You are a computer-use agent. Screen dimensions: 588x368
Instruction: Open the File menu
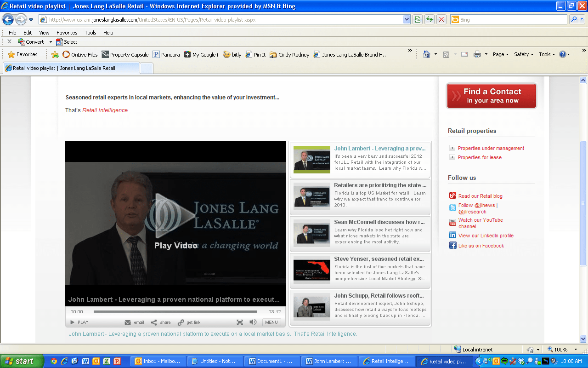(12, 33)
